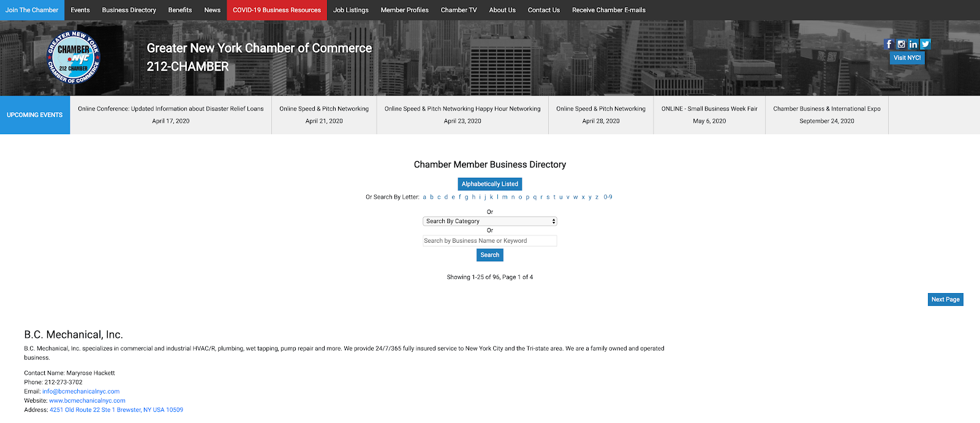Filter directory by letter r
The image size is (980, 423).
[541, 197]
